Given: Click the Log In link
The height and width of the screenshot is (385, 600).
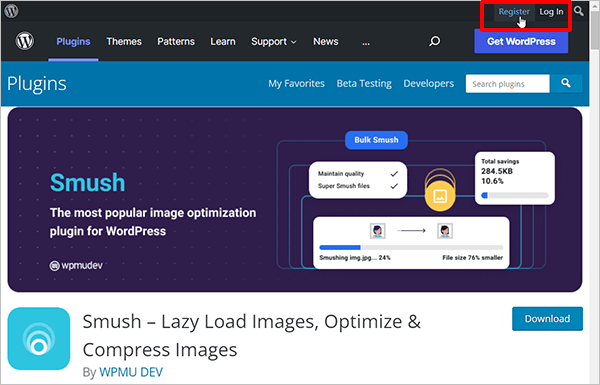Looking at the screenshot, I should tap(551, 12).
